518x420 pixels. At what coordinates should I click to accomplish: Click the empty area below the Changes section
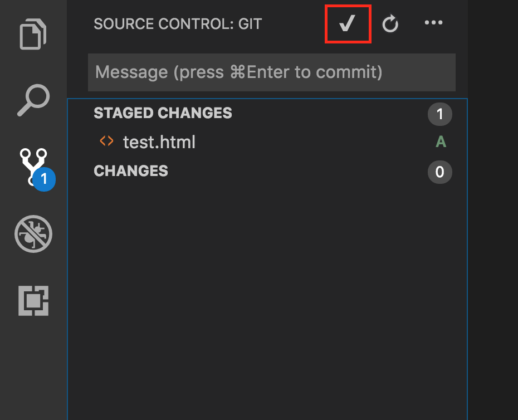pyautogui.click(x=267, y=290)
